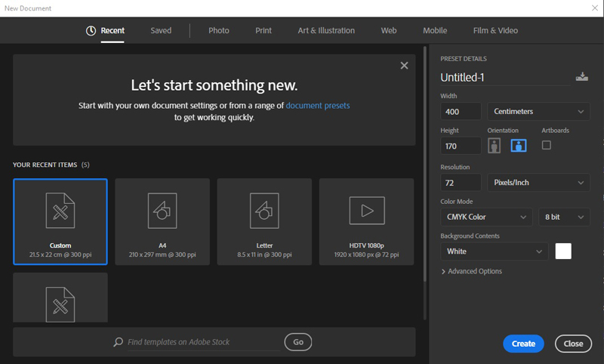Expand Advanced Options section
This screenshot has height=364, width=604.
pos(471,271)
